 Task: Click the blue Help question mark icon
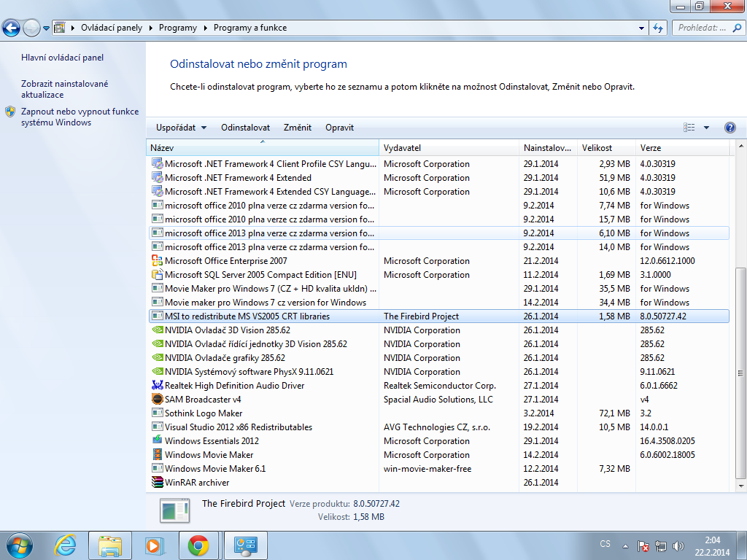click(x=729, y=128)
